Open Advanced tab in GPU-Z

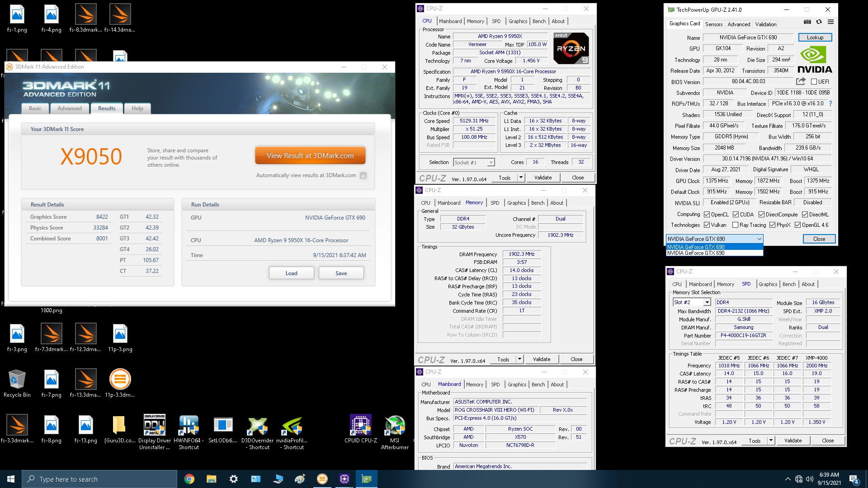pyautogui.click(x=739, y=24)
